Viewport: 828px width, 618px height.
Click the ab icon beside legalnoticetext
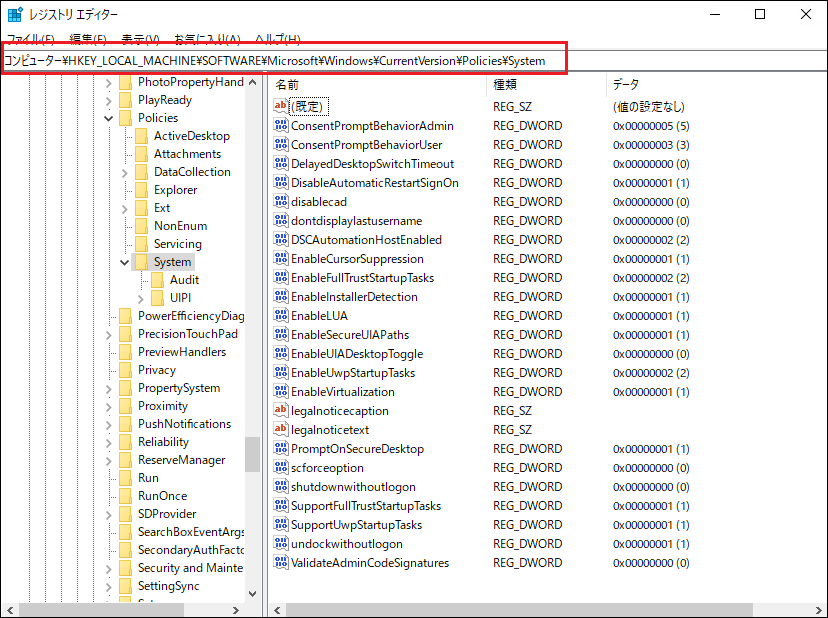[283, 429]
